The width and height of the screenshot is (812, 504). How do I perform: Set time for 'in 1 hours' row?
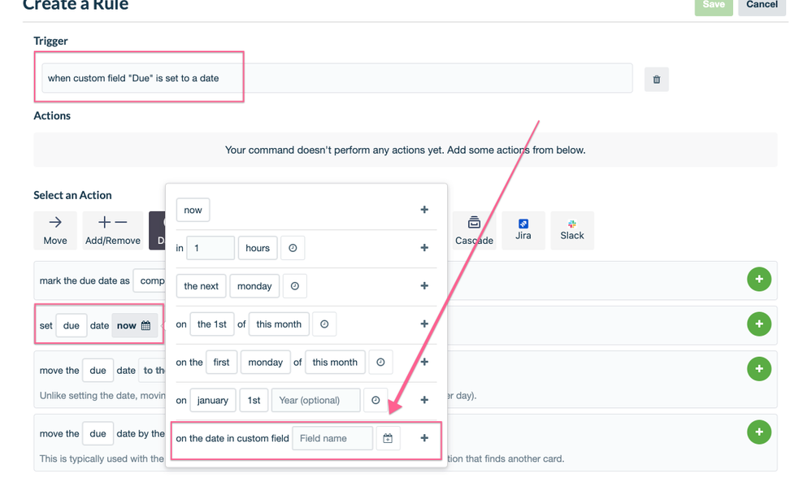pyautogui.click(x=293, y=248)
